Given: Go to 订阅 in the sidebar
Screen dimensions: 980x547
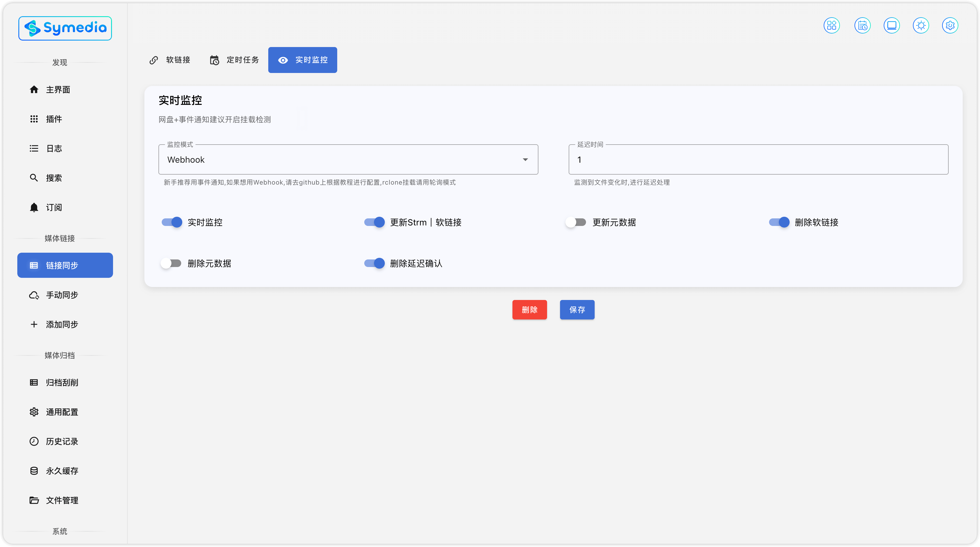Looking at the screenshot, I should click(65, 207).
